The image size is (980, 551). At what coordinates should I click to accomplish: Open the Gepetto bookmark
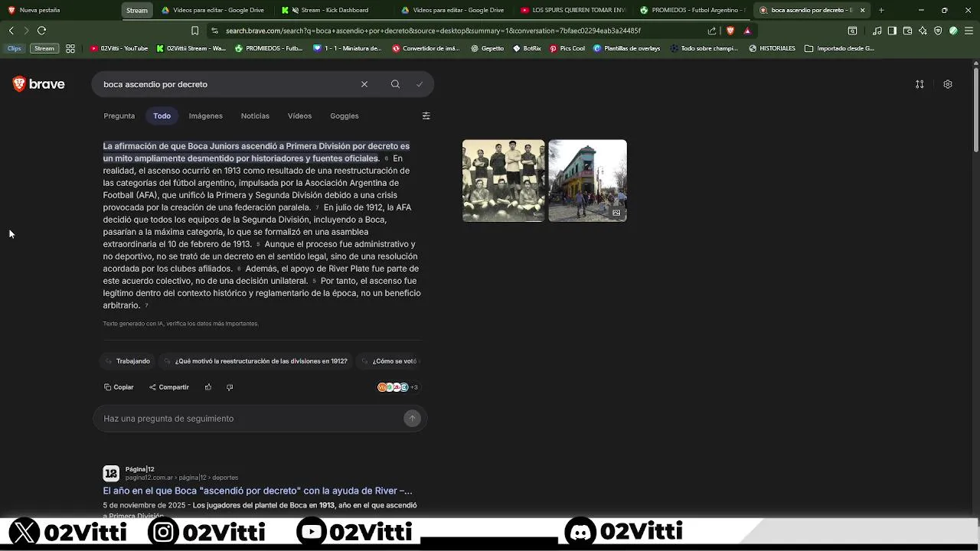[x=487, y=48]
